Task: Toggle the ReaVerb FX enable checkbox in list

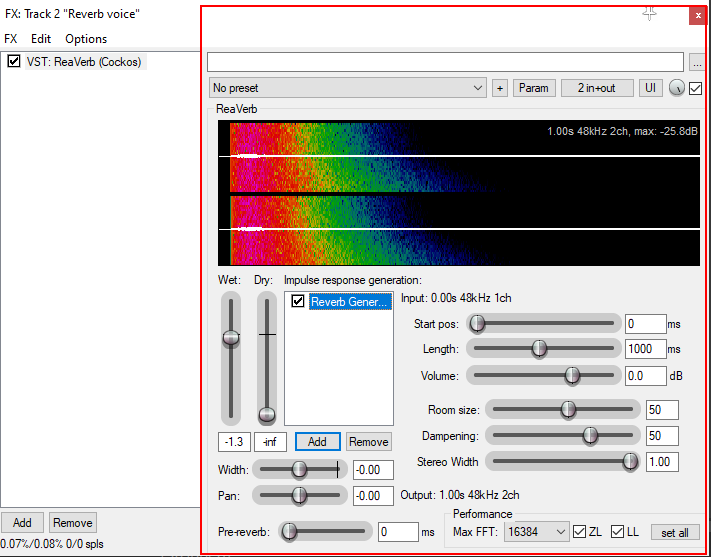Action: point(14,61)
